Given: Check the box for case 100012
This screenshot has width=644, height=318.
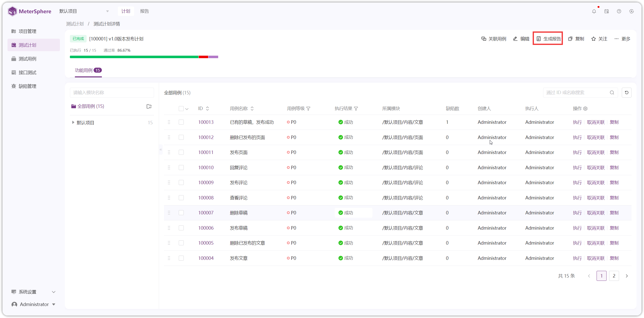Looking at the screenshot, I should click(181, 137).
